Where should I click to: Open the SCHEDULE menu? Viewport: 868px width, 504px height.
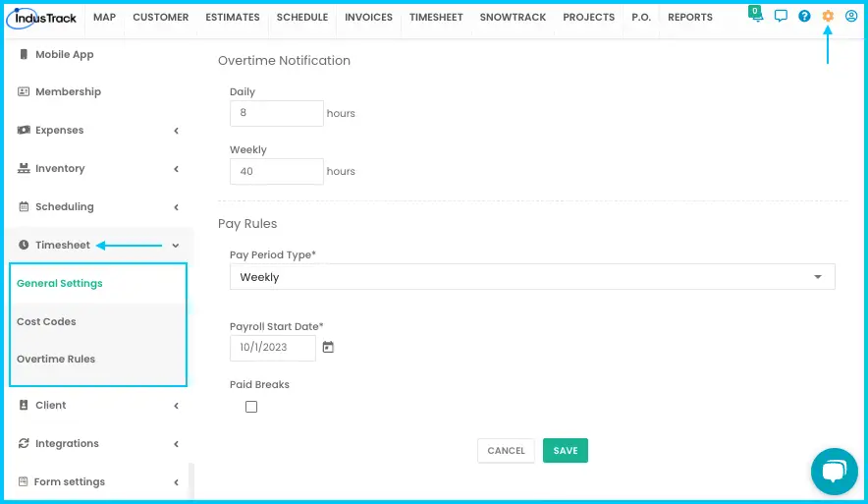(302, 17)
